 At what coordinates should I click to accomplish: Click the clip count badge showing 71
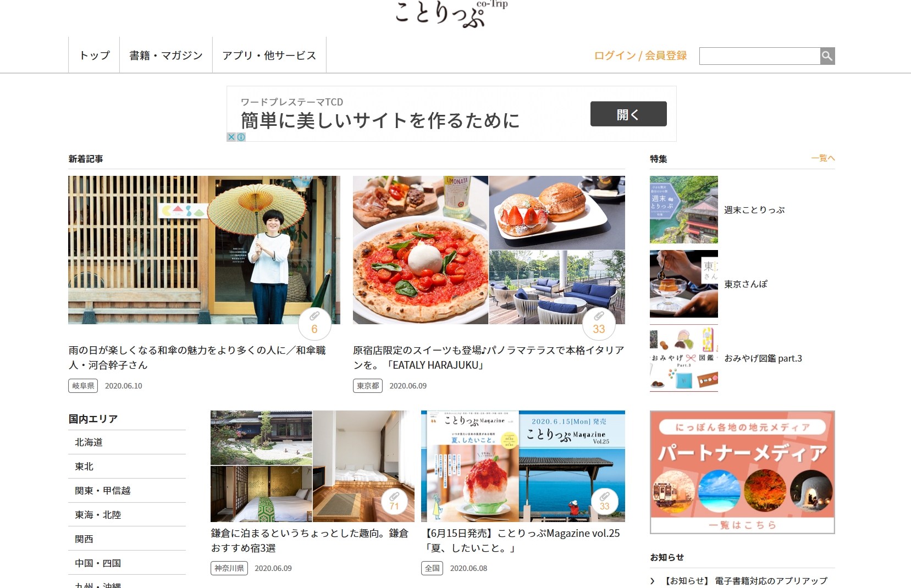click(394, 501)
